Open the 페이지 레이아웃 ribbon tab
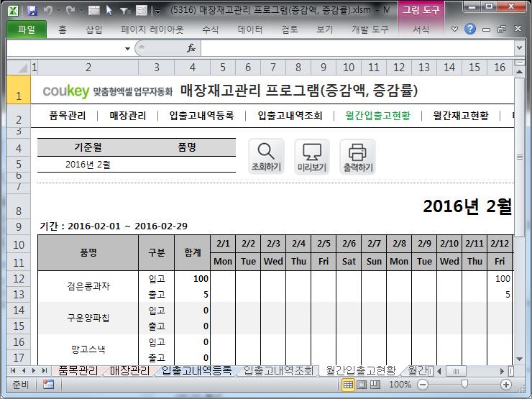532x399 pixels. coord(152,29)
